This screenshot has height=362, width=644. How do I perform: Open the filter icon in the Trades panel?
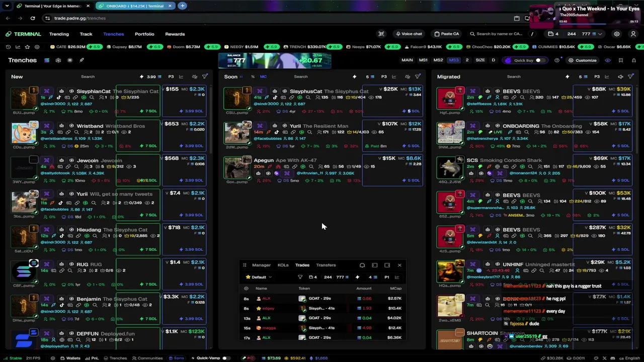click(300, 277)
